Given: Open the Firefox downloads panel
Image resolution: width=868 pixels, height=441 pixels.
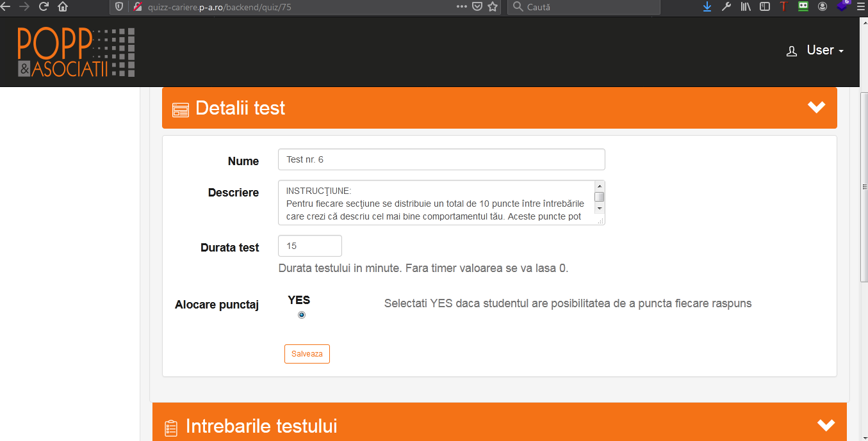Looking at the screenshot, I should (x=707, y=7).
